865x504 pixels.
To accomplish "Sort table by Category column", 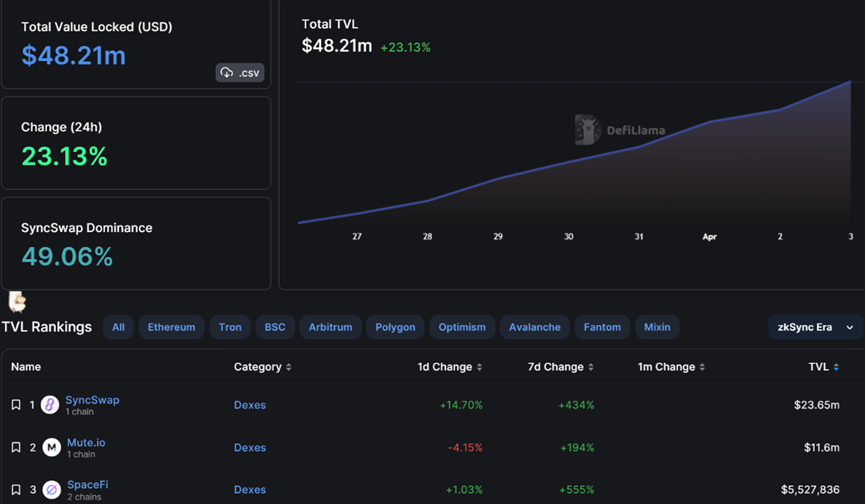I will coord(263,367).
